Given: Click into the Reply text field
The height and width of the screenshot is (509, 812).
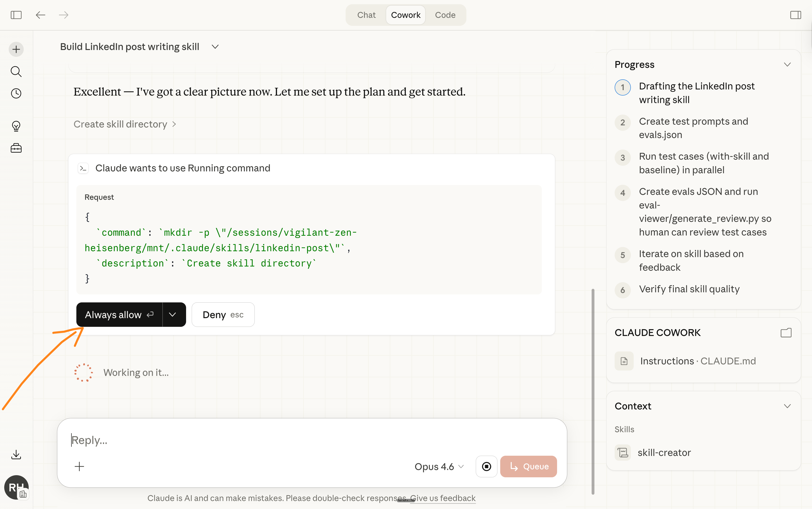Looking at the screenshot, I should point(303,440).
